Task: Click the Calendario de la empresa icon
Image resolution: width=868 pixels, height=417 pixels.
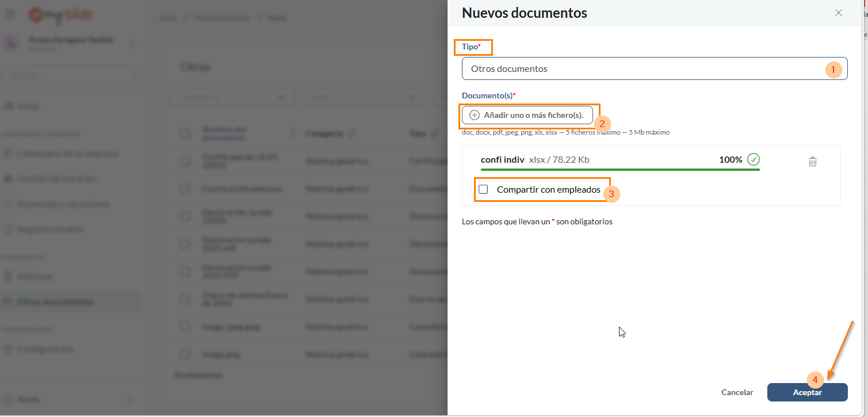Action: point(9,154)
